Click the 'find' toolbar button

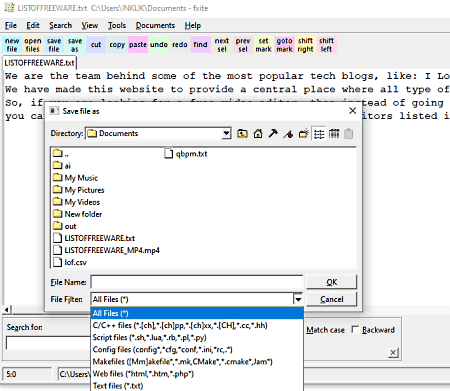point(201,45)
